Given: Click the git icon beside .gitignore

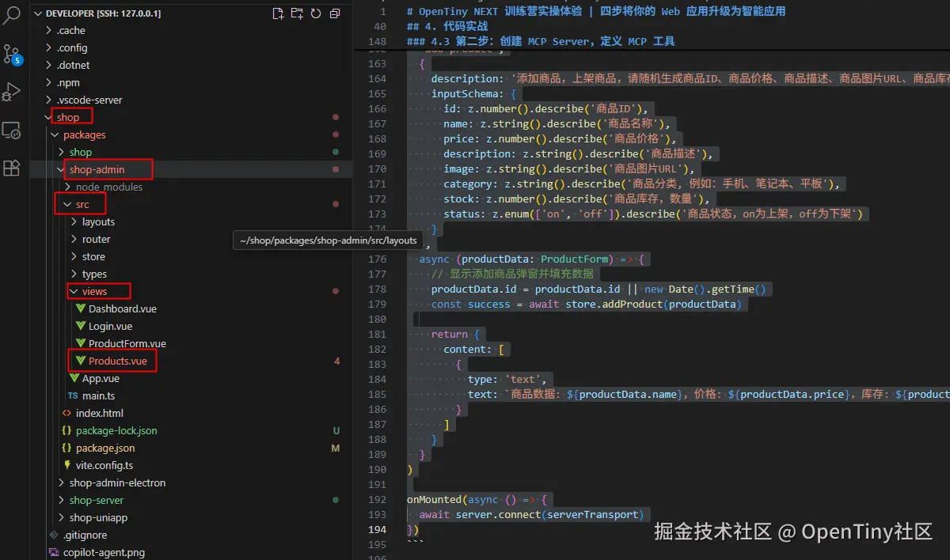Looking at the screenshot, I should point(54,535).
